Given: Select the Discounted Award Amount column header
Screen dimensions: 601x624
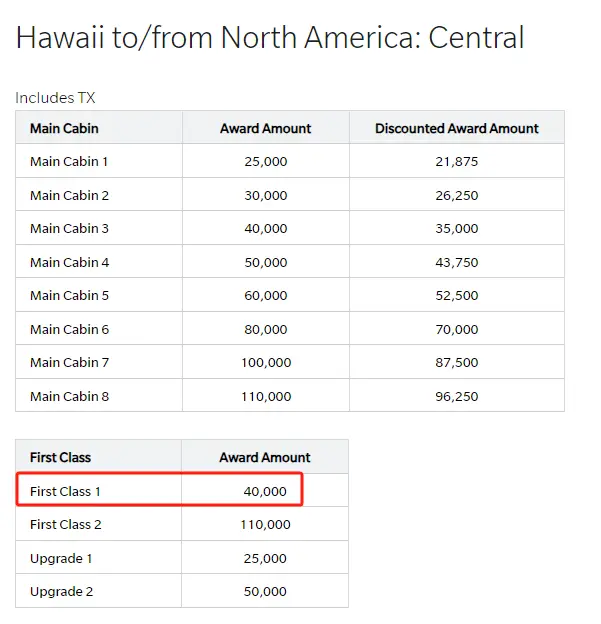Looking at the screenshot, I should 456,128.
